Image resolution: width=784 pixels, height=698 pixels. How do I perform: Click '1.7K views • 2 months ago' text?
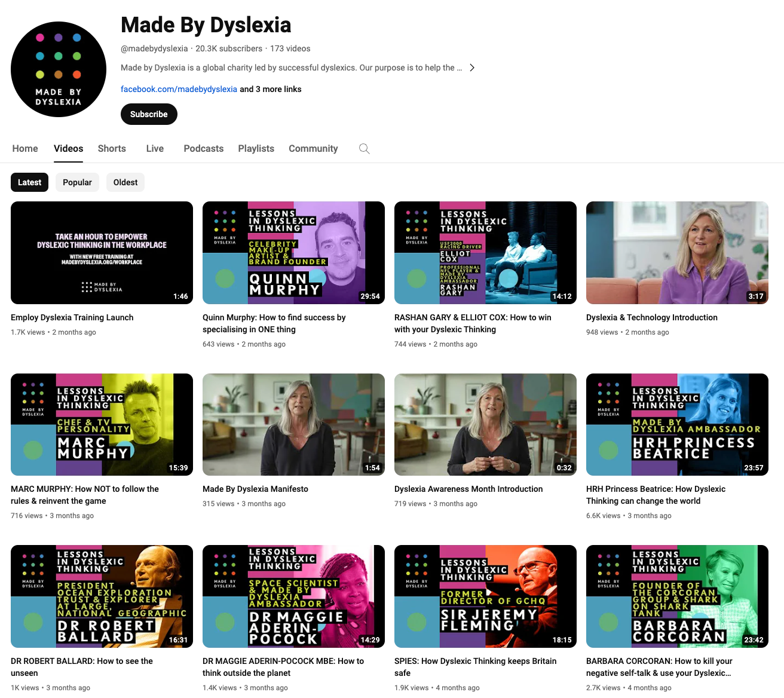coord(53,332)
